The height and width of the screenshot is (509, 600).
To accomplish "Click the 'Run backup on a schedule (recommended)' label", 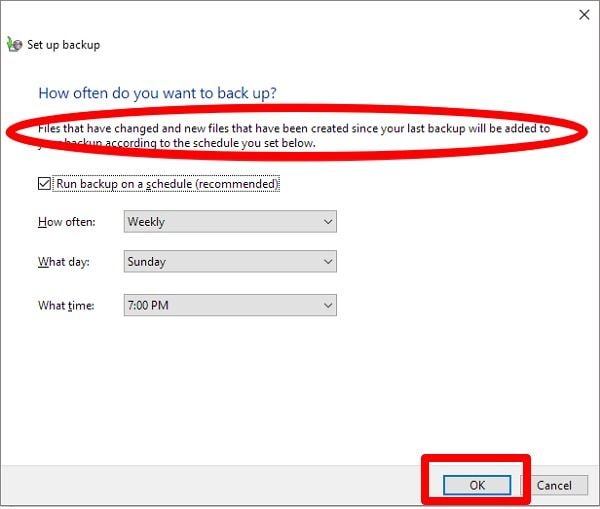I will pos(167,184).
